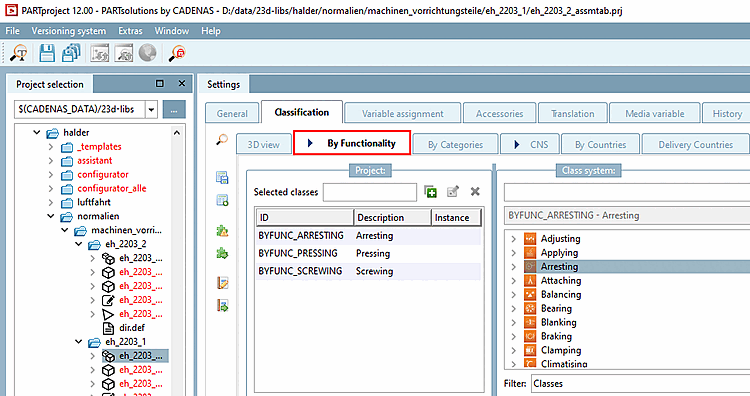750x396 pixels.
Task: Click the green puzzle piece sidebar icon
Action: click(x=222, y=253)
